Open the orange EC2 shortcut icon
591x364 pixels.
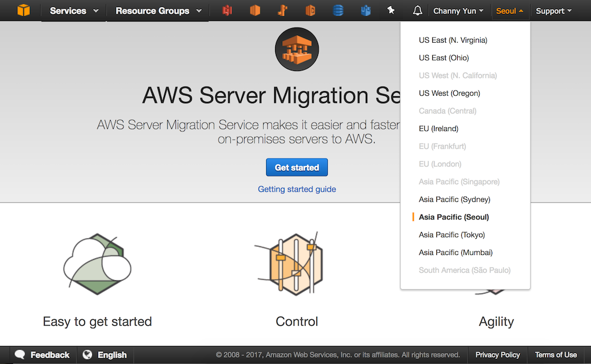click(255, 10)
